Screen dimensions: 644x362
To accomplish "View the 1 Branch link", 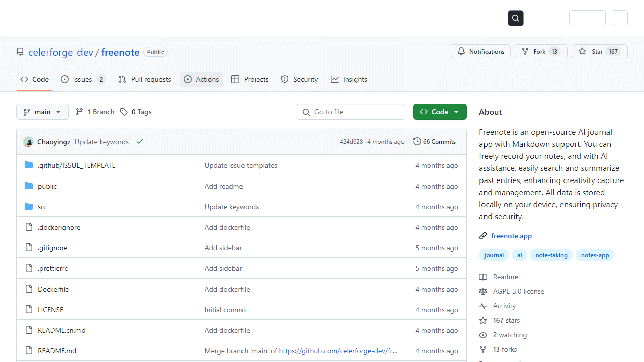I will [x=95, y=112].
